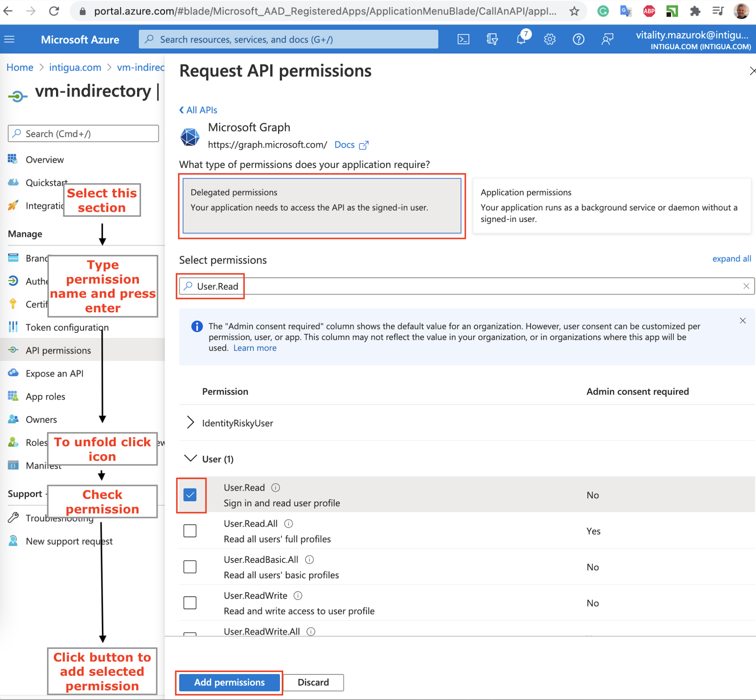Screen dimensions: 756x700
Task: Expand the IdentityRiskyUser permission group
Action: 190,423
